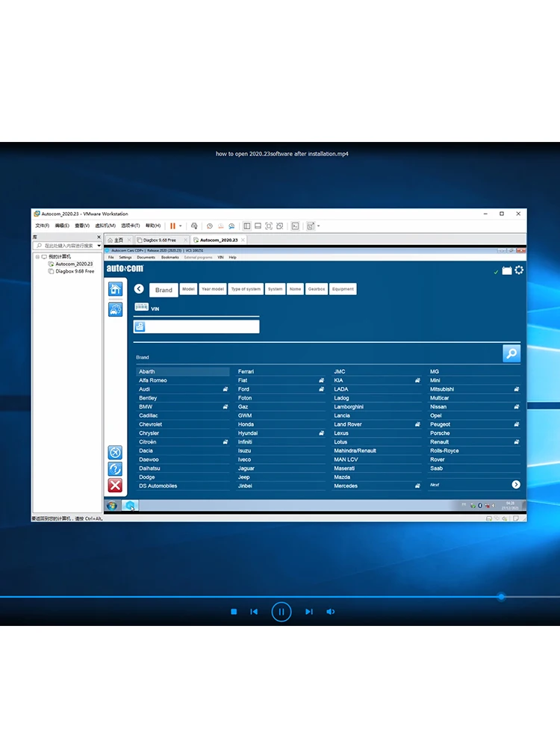Image resolution: width=560 pixels, height=747 pixels.
Task: Open the Autocom home icon in sidebar
Action: (115, 289)
